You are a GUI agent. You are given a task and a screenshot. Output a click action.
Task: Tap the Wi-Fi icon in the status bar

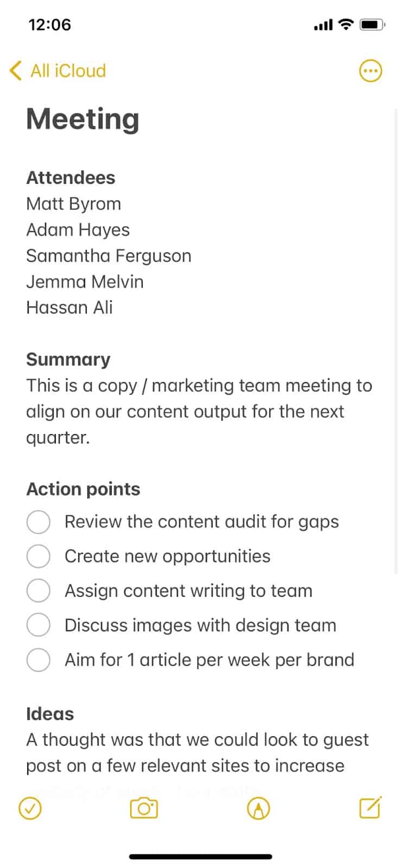click(345, 24)
